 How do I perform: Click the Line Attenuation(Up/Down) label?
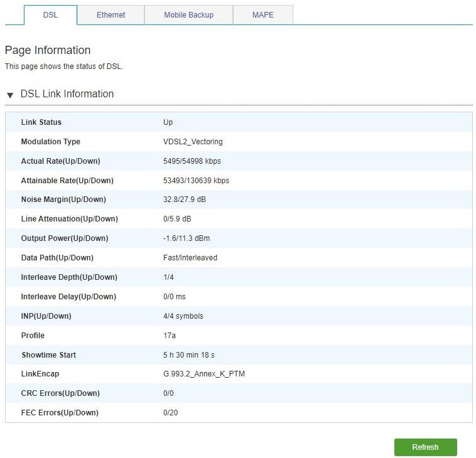click(x=70, y=219)
